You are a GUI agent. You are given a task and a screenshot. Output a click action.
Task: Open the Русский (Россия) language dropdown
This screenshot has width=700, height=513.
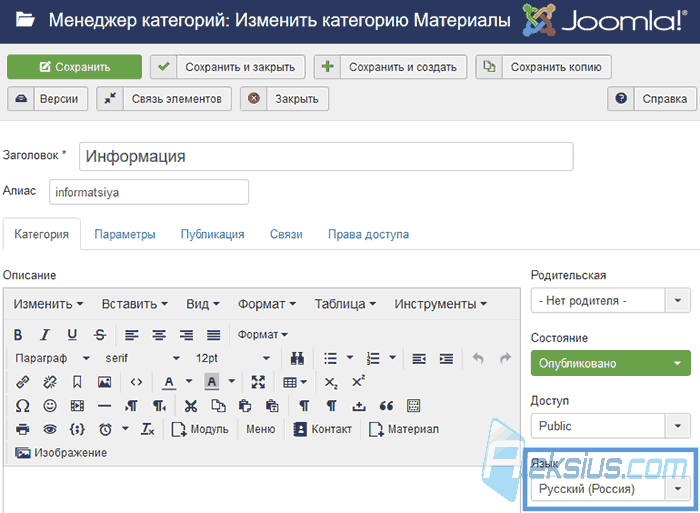610,489
